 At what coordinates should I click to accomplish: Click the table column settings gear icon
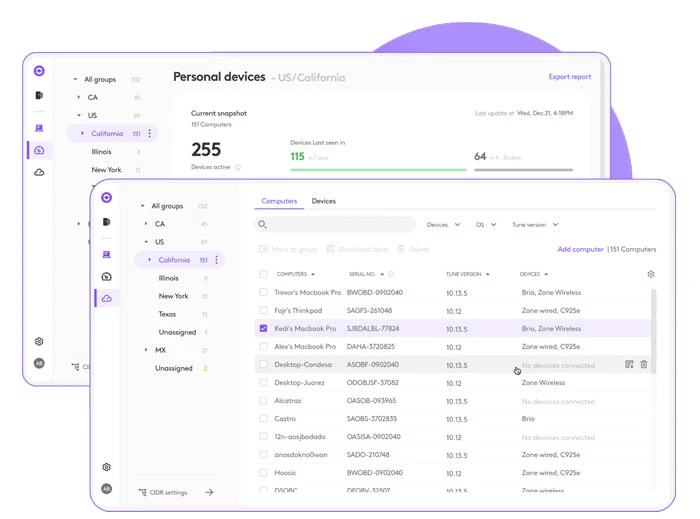pos(651,274)
